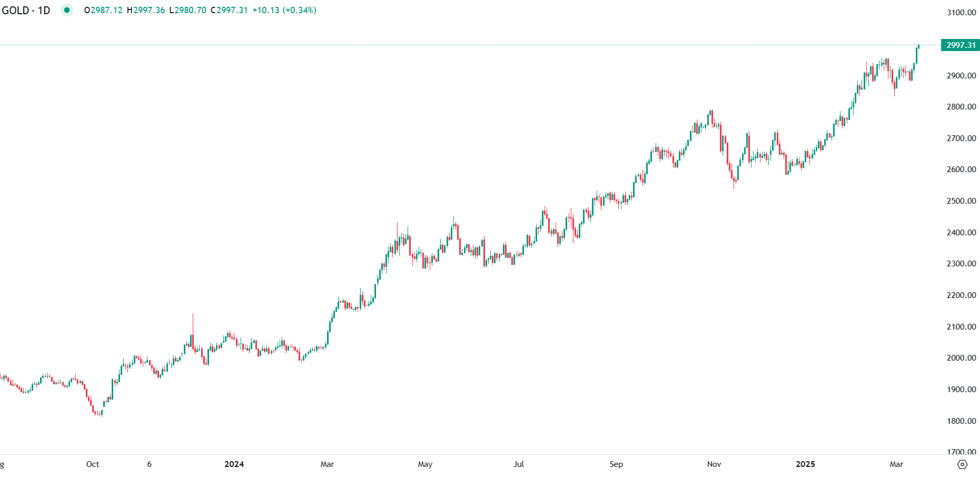Viewport: 980px width, 478px height.
Task: Click 2025 on the time axis
Action: 805,464
